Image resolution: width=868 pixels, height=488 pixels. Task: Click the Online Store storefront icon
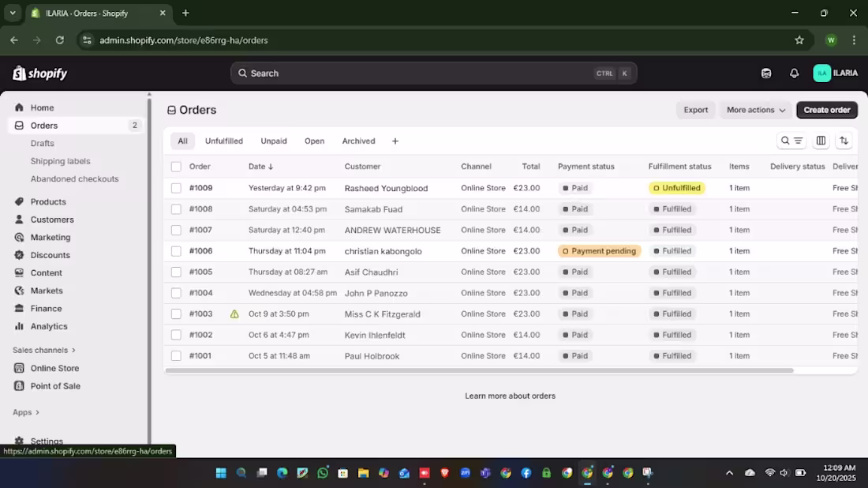tap(20, 368)
